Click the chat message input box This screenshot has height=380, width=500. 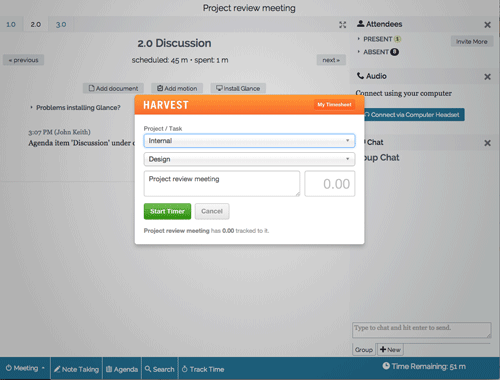(422, 330)
